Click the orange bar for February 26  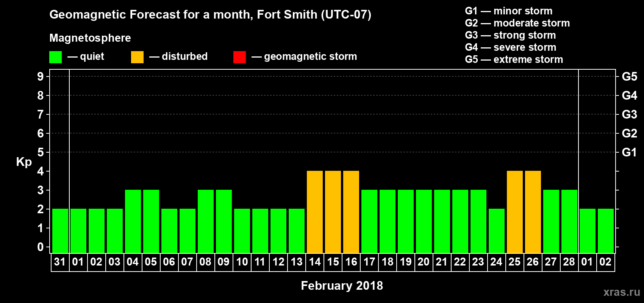click(x=533, y=212)
